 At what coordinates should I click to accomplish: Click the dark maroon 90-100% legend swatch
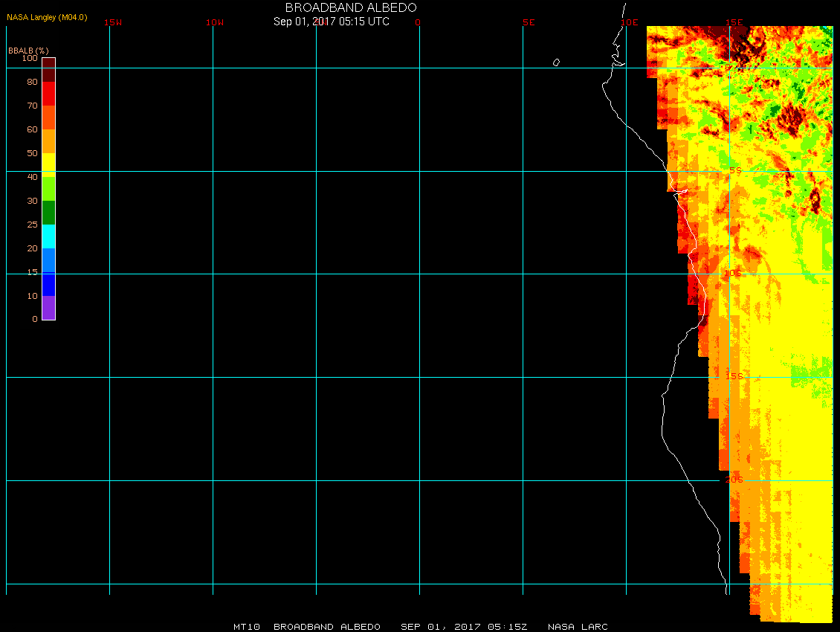pos(48,69)
